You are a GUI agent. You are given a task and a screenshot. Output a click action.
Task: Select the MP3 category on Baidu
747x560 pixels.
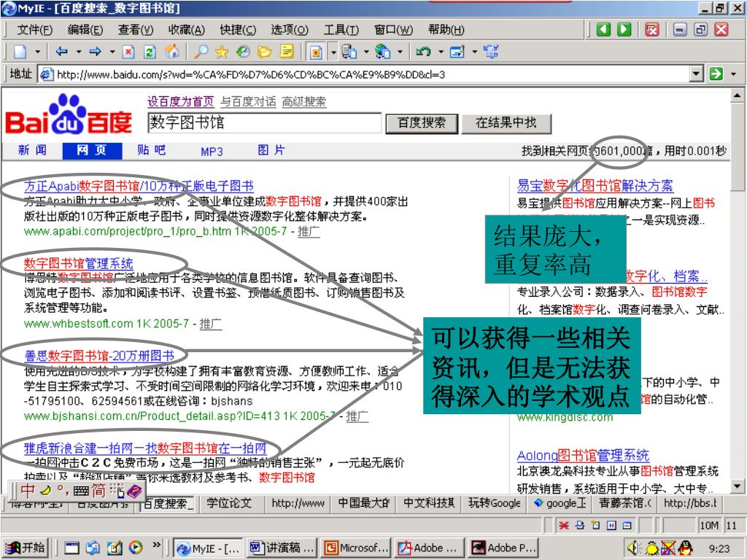coord(212,152)
